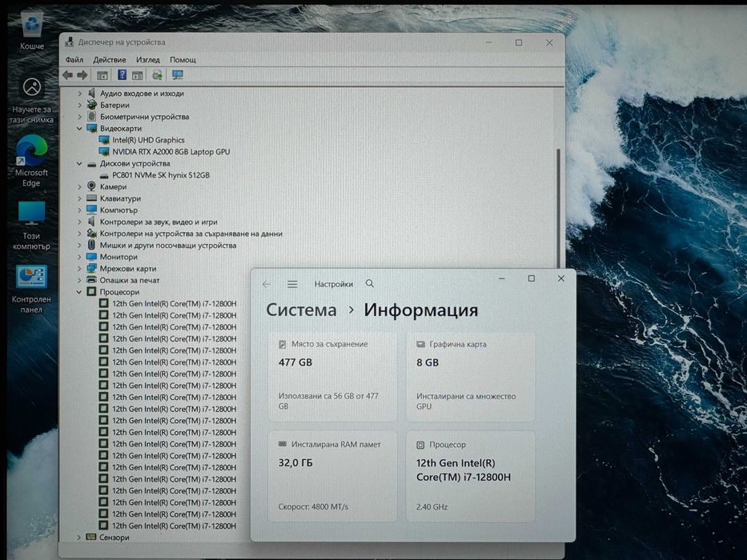Viewport: 747px width, 560px height.
Task: Open the Изглед menu
Action: tap(148, 59)
